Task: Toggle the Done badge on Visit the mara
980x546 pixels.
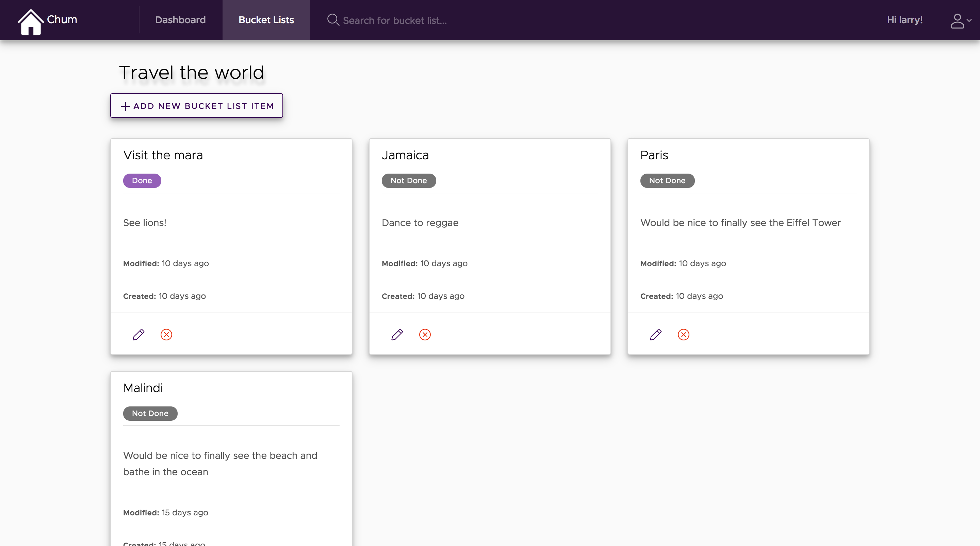Action: (x=142, y=180)
